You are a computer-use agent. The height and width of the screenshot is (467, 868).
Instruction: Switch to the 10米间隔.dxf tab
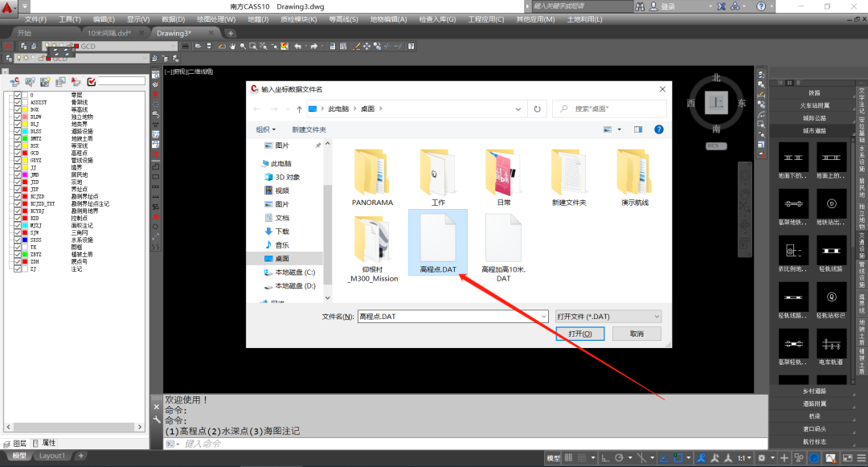(x=109, y=33)
